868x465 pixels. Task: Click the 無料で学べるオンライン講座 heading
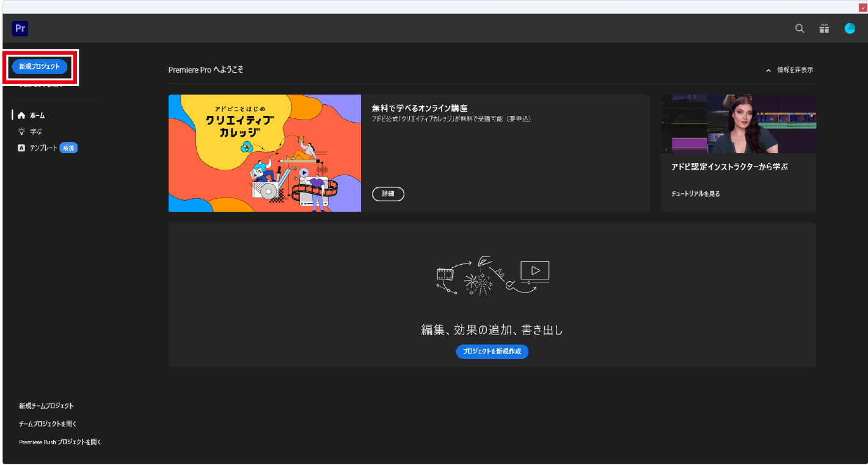pyautogui.click(x=419, y=108)
